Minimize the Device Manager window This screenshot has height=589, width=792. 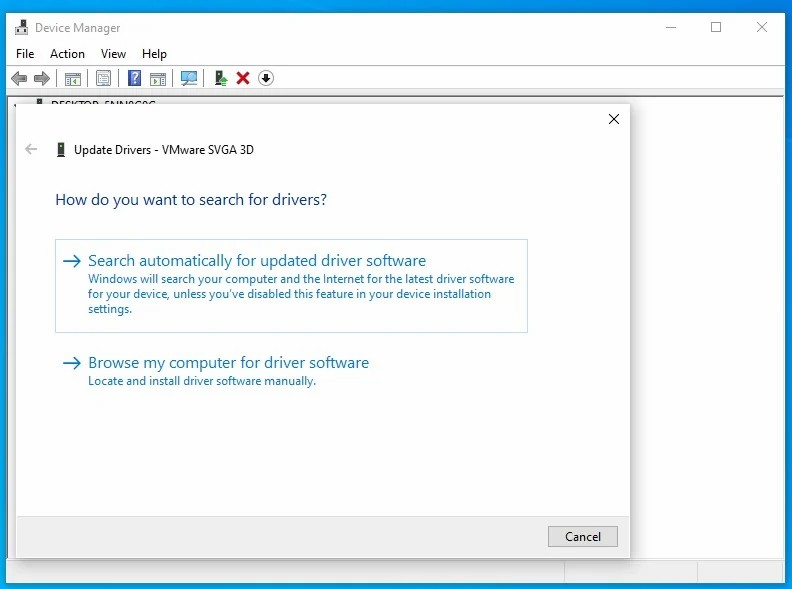pyautogui.click(x=671, y=27)
